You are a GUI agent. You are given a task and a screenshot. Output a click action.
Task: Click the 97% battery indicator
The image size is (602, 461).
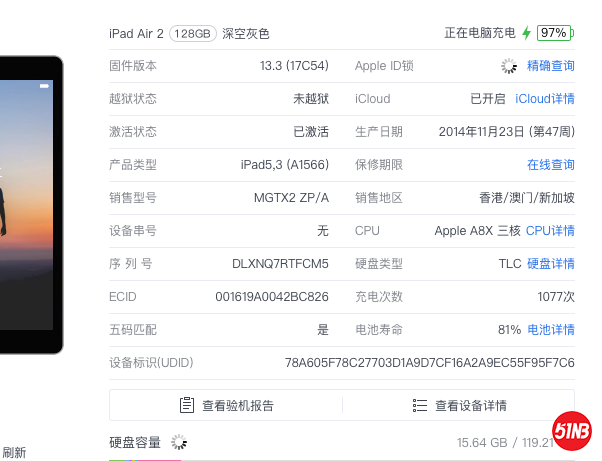pos(555,33)
